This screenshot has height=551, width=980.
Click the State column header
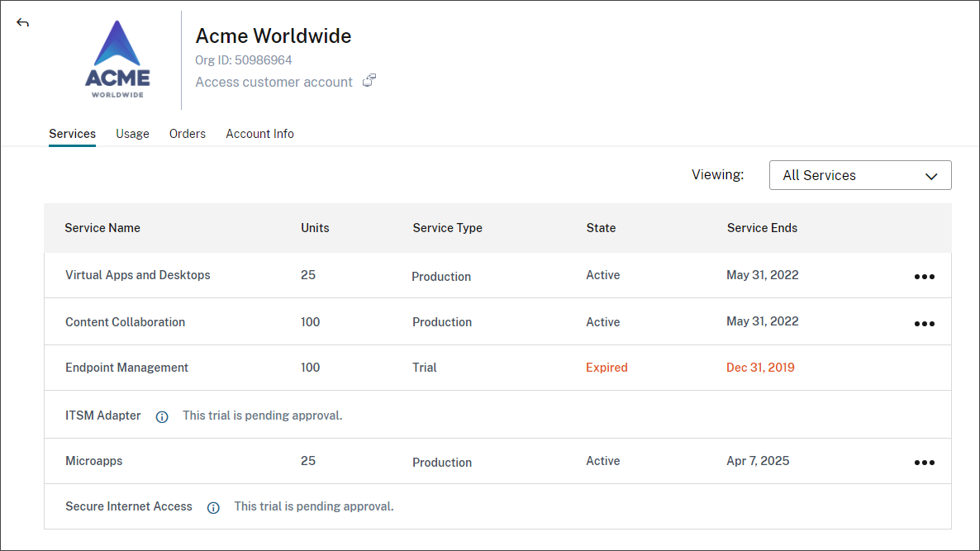pos(602,228)
